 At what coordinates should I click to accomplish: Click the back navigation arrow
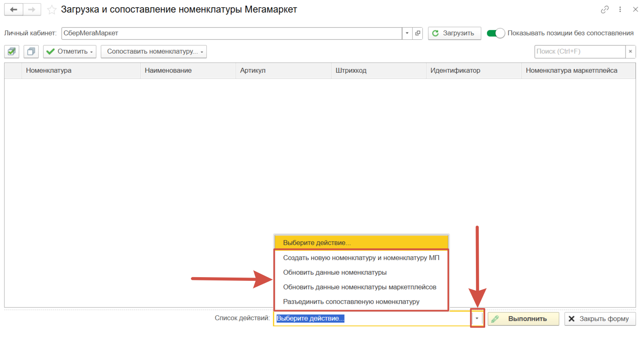coord(13,9)
